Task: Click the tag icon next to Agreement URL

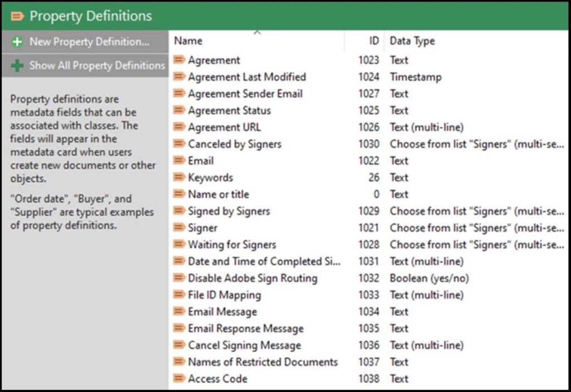Action: click(x=179, y=127)
